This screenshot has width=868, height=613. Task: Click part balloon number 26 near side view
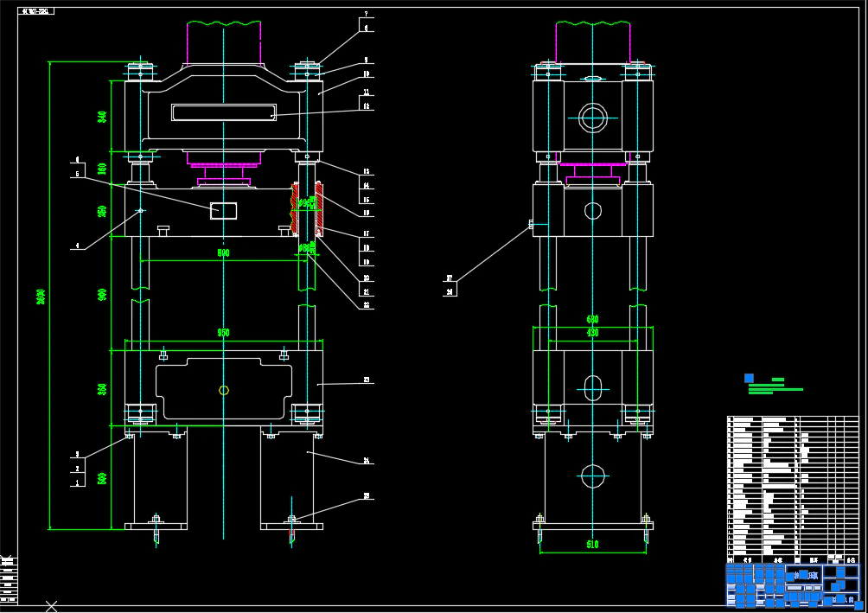(x=450, y=291)
